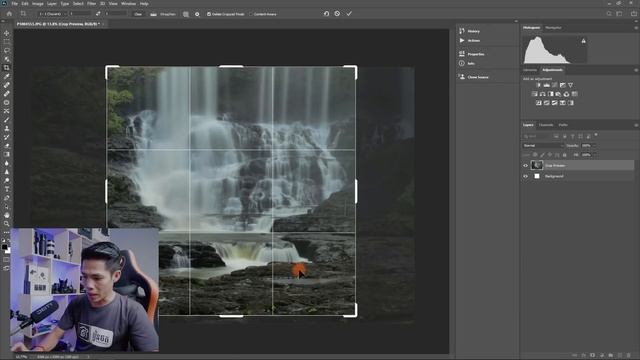Open additional crop settings gear

pyautogui.click(x=197, y=14)
